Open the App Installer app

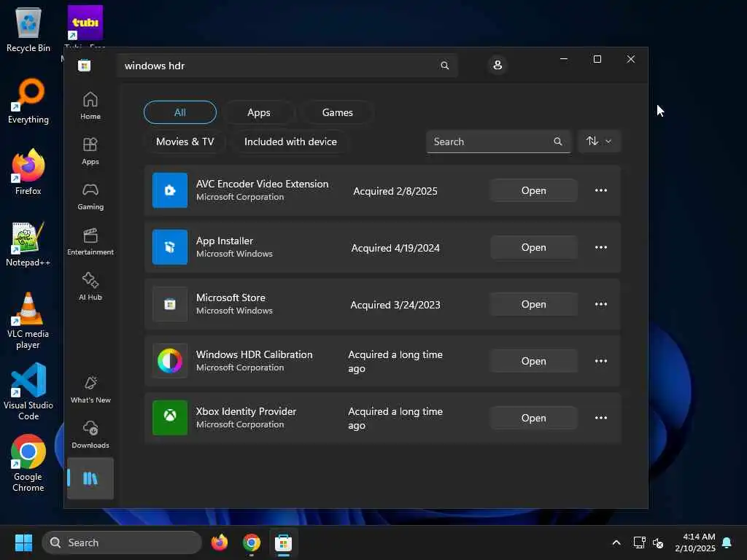coord(533,247)
